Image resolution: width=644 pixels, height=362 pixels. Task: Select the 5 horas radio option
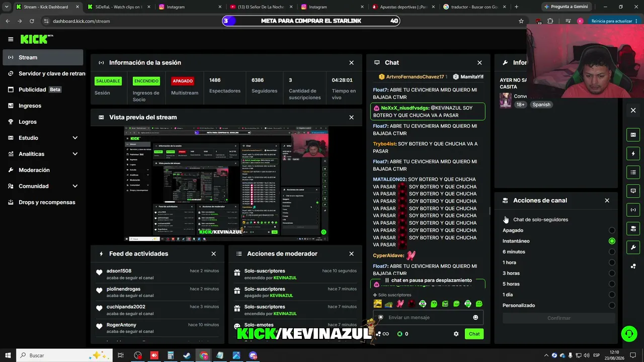[612, 284]
